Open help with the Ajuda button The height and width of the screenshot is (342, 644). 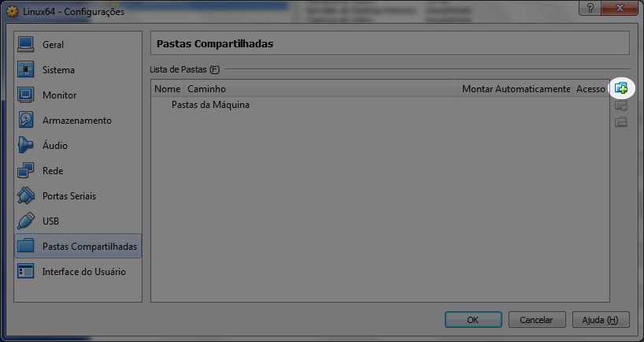pos(601,320)
